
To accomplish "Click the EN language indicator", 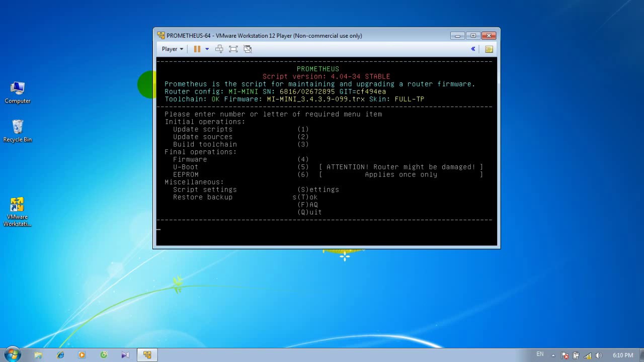I will pyautogui.click(x=540, y=354).
